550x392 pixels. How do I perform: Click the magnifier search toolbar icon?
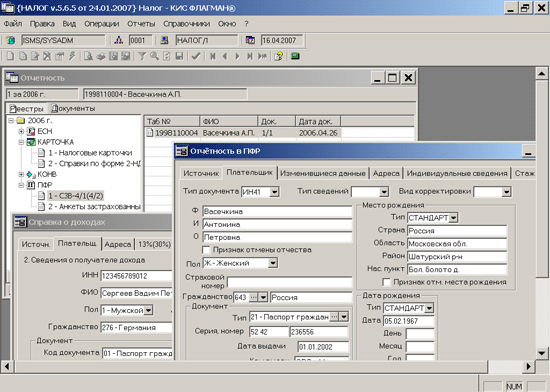point(154,56)
